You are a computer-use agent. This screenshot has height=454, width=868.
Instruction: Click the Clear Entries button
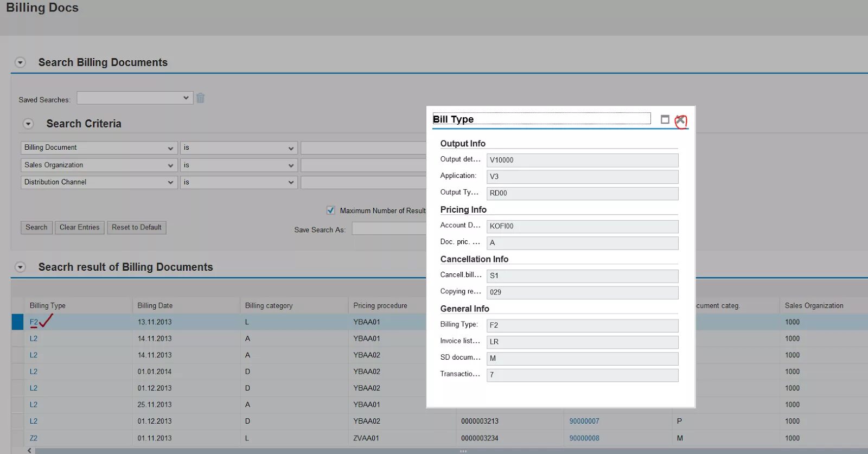[x=79, y=227]
